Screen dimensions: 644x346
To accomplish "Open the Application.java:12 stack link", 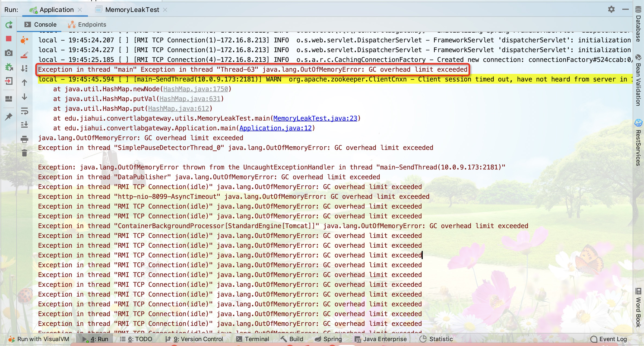I will click(x=275, y=128).
